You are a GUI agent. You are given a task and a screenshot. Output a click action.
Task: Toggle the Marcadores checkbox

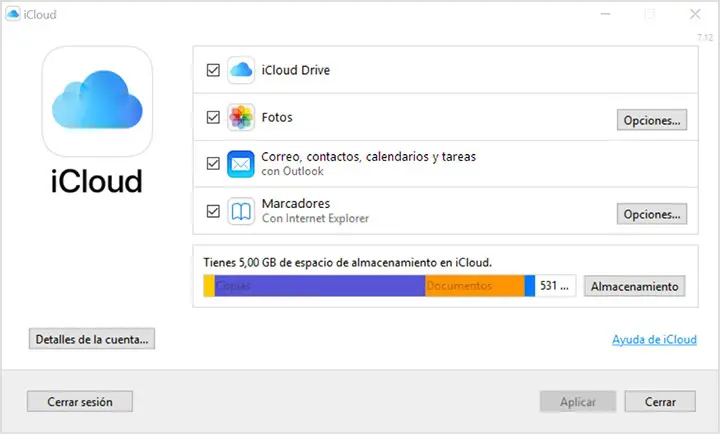tap(212, 211)
